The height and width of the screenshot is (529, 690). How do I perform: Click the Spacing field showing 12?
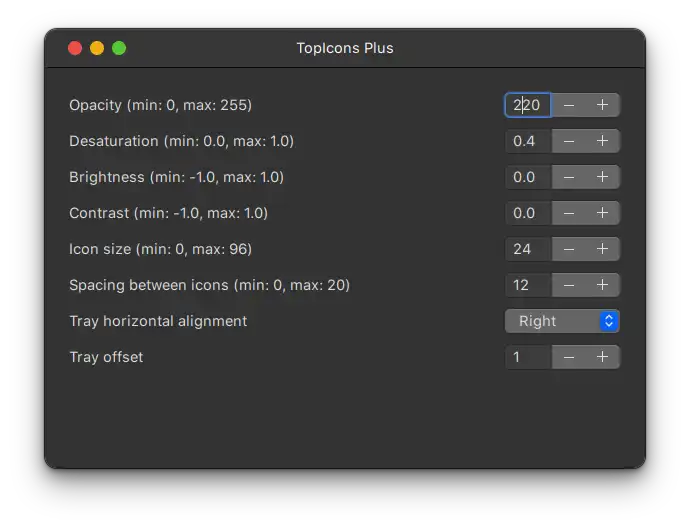click(528, 285)
